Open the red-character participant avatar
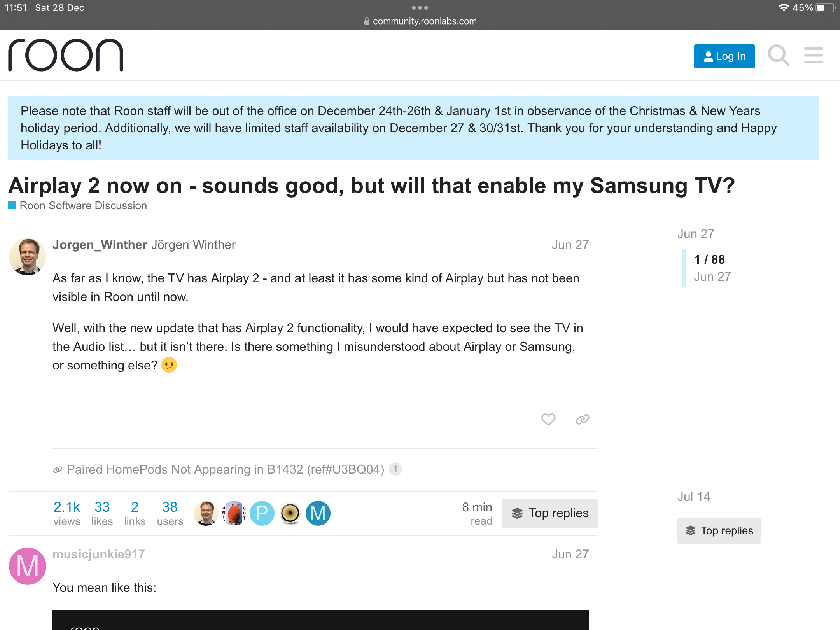This screenshot has height=630, width=840. tap(234, 513)
